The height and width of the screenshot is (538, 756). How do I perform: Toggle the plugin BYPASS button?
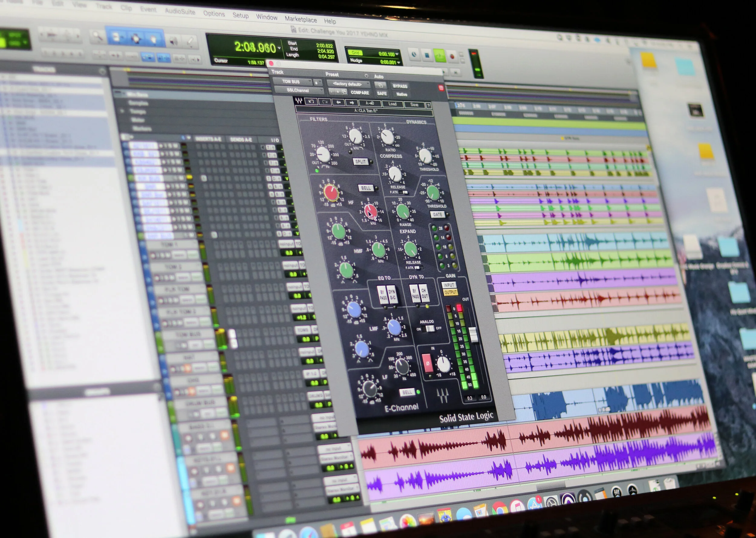(x=400, y=86)
